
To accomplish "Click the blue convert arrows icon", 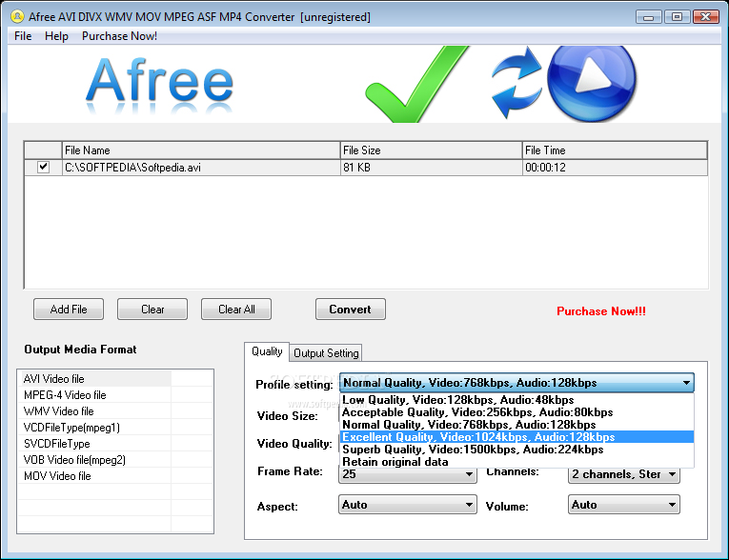I will click(x=516, y=82).
